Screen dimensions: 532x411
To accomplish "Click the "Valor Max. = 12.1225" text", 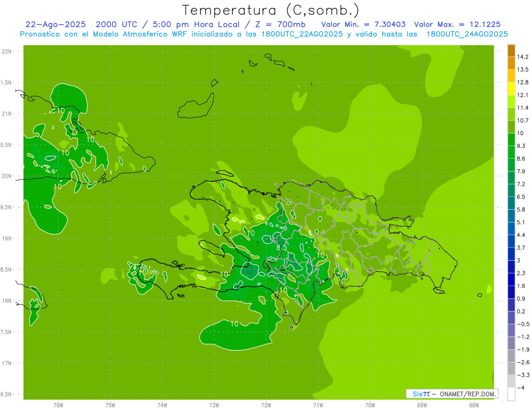I will point(457,24).
